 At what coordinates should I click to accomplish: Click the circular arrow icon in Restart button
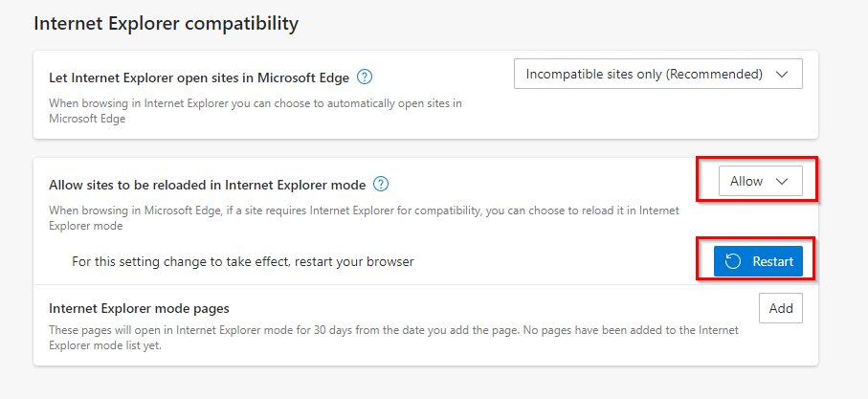pos(734,261)
